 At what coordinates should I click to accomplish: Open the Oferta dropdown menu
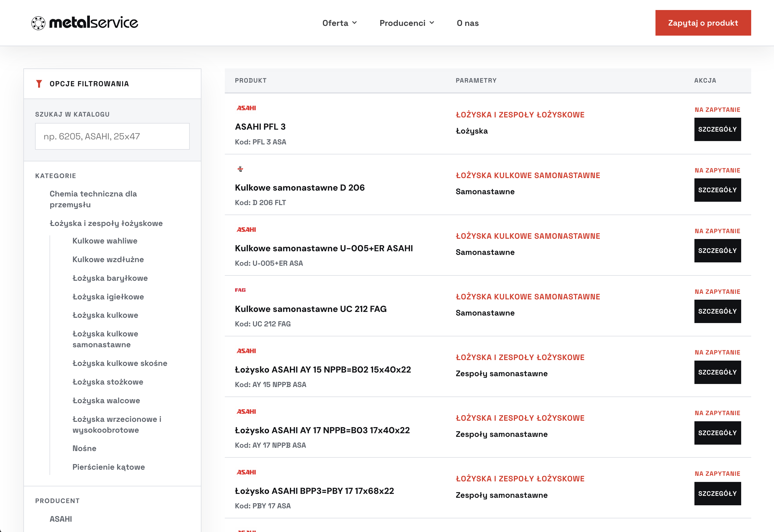click(x=340, y=23)
